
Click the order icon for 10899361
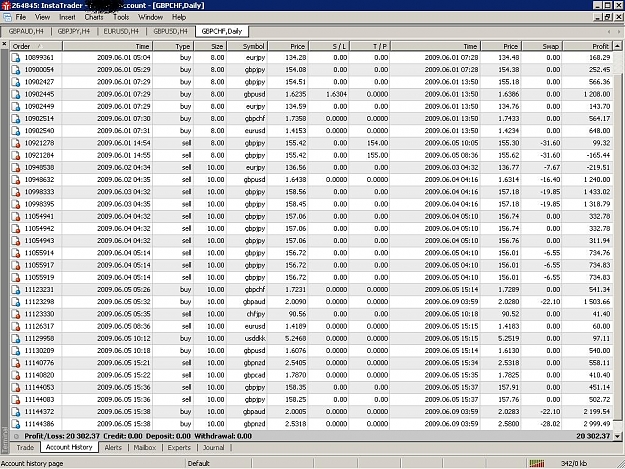click(16, 58)
